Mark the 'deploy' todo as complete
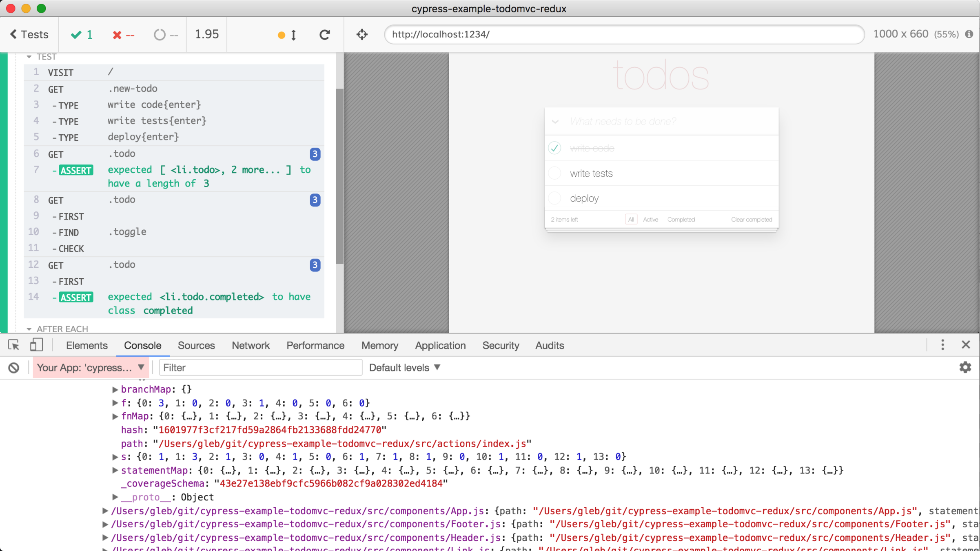The width and height of the screenshot is (980, 551). 554,198
